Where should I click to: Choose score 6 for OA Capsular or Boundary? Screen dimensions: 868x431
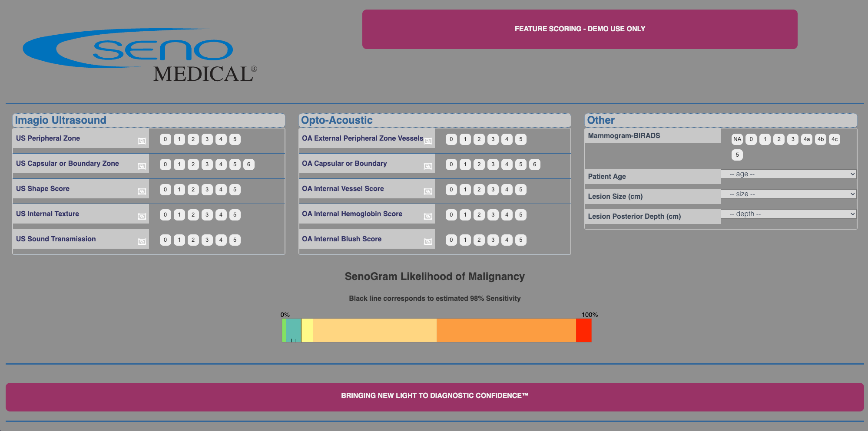click(535, 165)
